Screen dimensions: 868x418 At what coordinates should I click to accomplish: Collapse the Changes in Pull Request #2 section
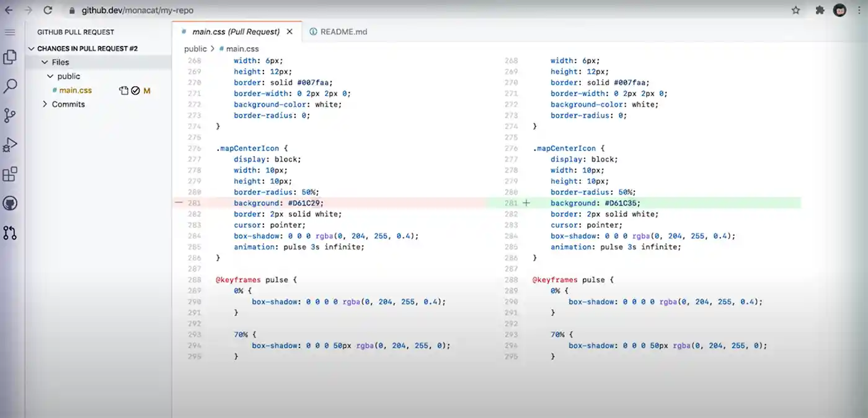coord(87,48)
